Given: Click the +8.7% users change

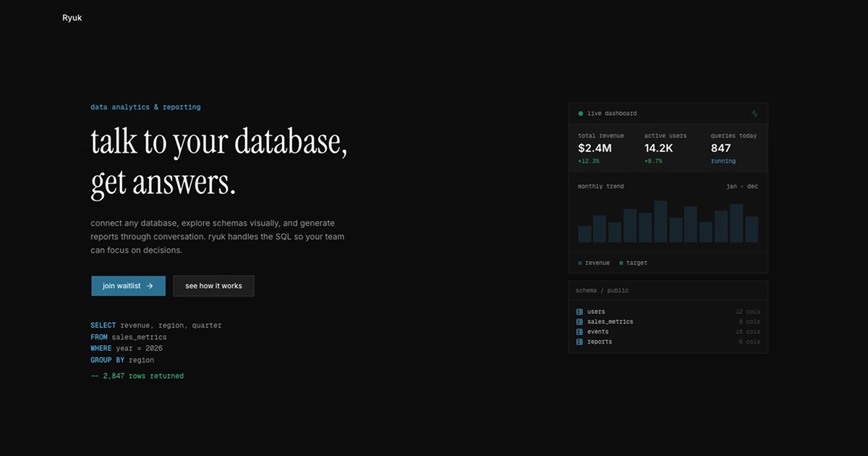Looking at the screenshot, I should pos(653,161).
